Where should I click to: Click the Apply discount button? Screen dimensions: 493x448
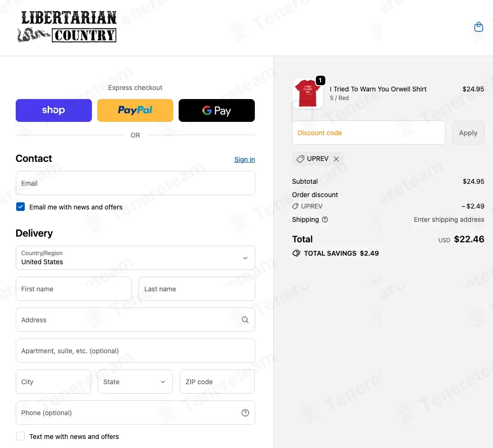[468, 133]
